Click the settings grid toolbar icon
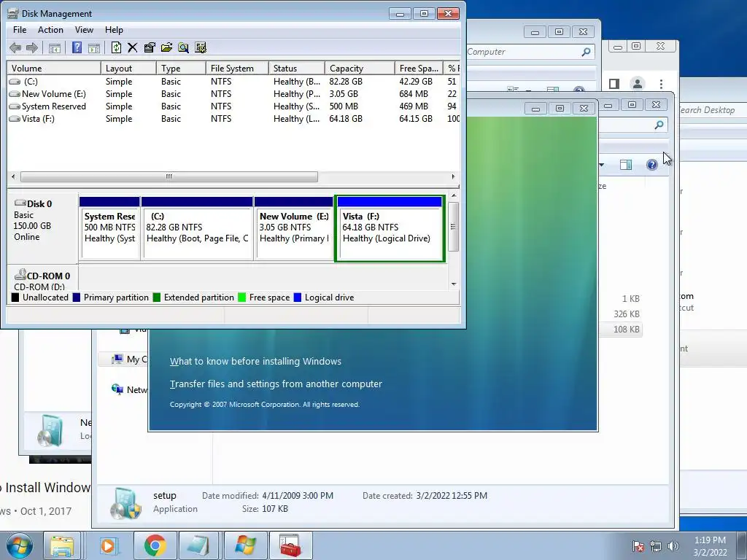Image resolution: width=747 pixels, height=560 pixels. 201,47
